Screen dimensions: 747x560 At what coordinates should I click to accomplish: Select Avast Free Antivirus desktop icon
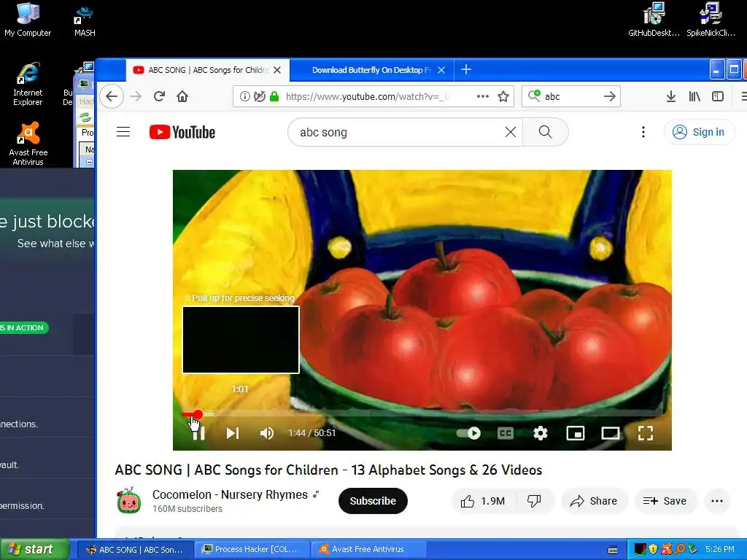(x=28, y=144)
